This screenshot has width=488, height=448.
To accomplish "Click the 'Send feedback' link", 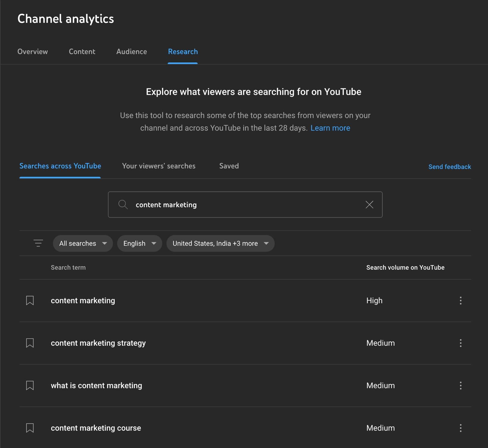I will point(450,167).
